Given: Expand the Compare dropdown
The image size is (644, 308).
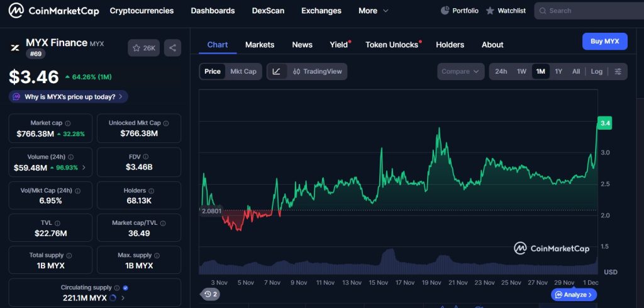Looking at the screenshot, I should point(461,71).
